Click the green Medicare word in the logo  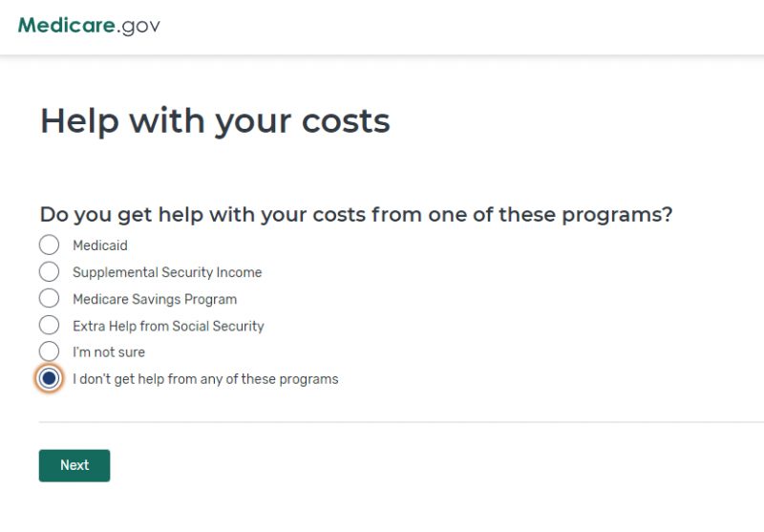(67, 25)
